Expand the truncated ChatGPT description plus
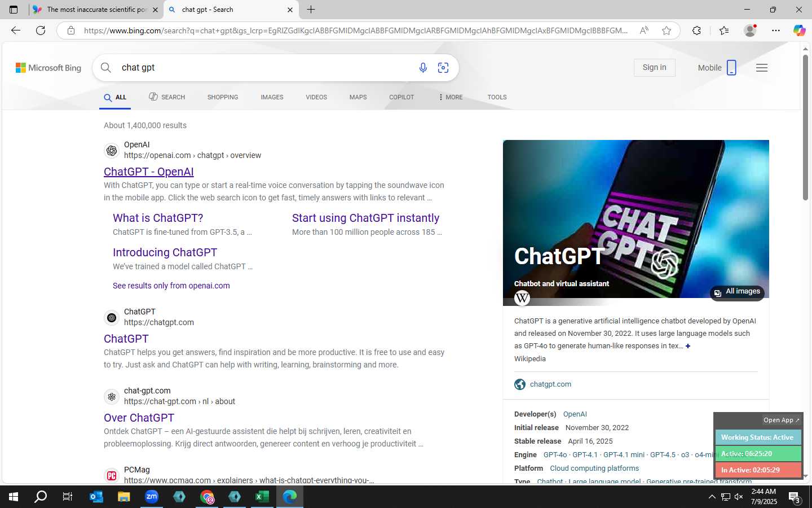 [x=688, y=346]
